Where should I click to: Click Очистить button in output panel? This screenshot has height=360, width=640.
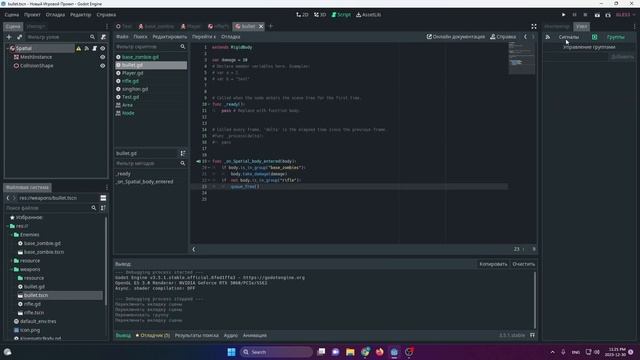pos(523,264)
